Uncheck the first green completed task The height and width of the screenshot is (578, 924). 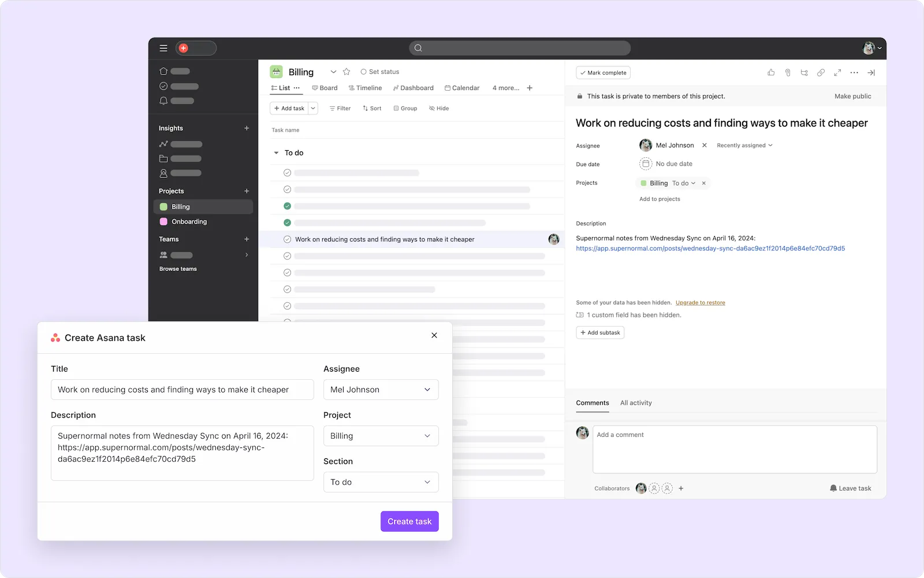(287, 206)
